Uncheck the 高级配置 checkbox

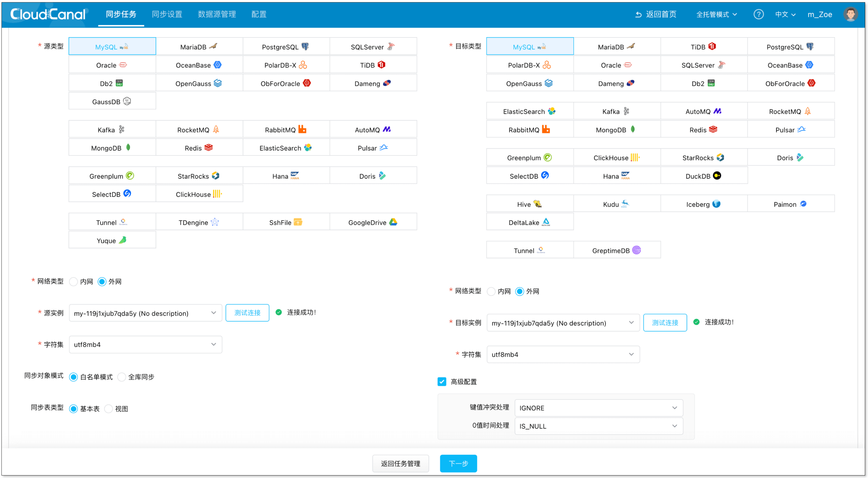441,381
